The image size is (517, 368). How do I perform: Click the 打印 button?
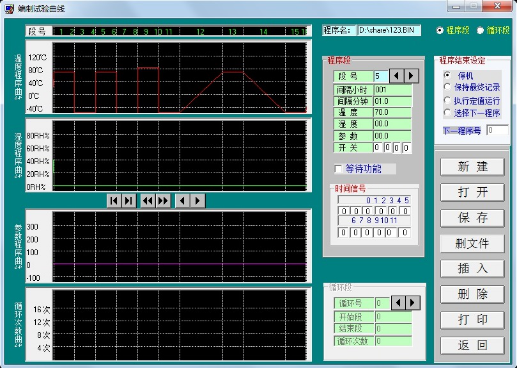472,320
